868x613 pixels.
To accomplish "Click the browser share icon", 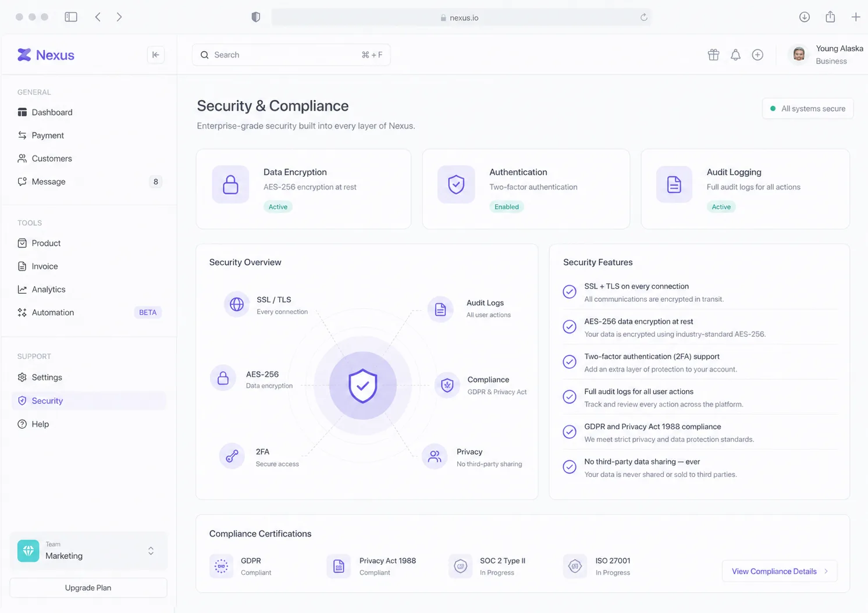I will [x=830, y=16].
